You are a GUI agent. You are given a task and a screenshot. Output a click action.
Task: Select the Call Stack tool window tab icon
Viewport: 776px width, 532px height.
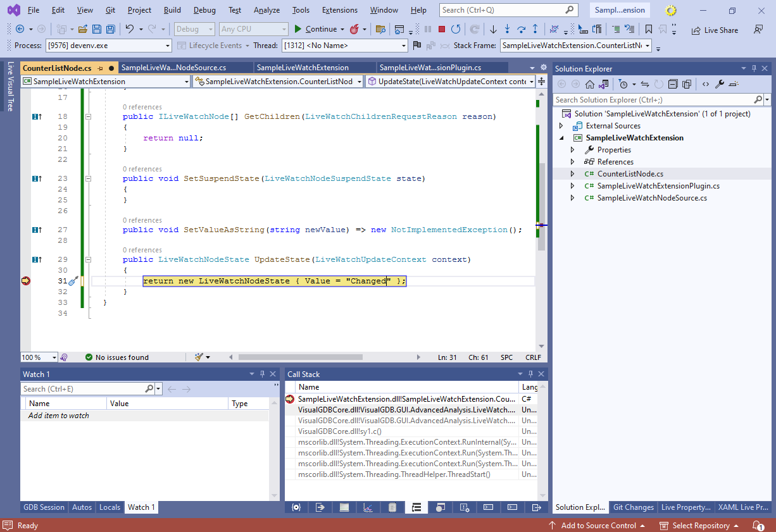click(x=416, y=507)
